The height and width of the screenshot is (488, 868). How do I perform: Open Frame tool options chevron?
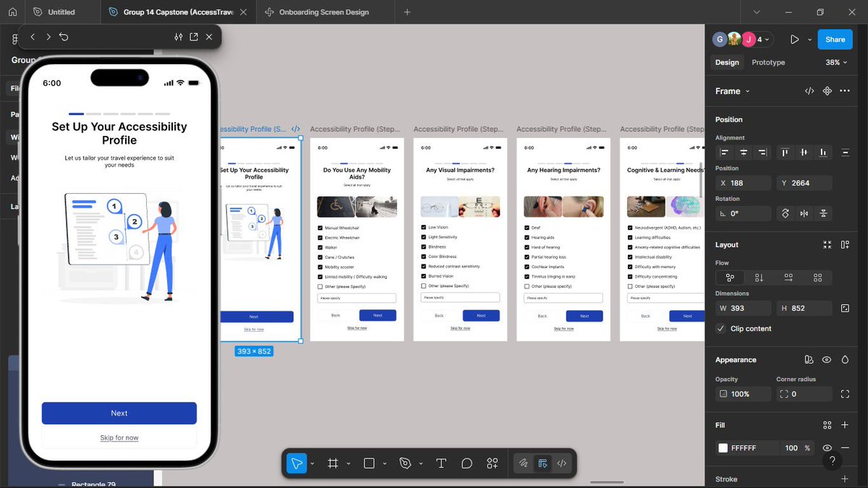[349, 463]
